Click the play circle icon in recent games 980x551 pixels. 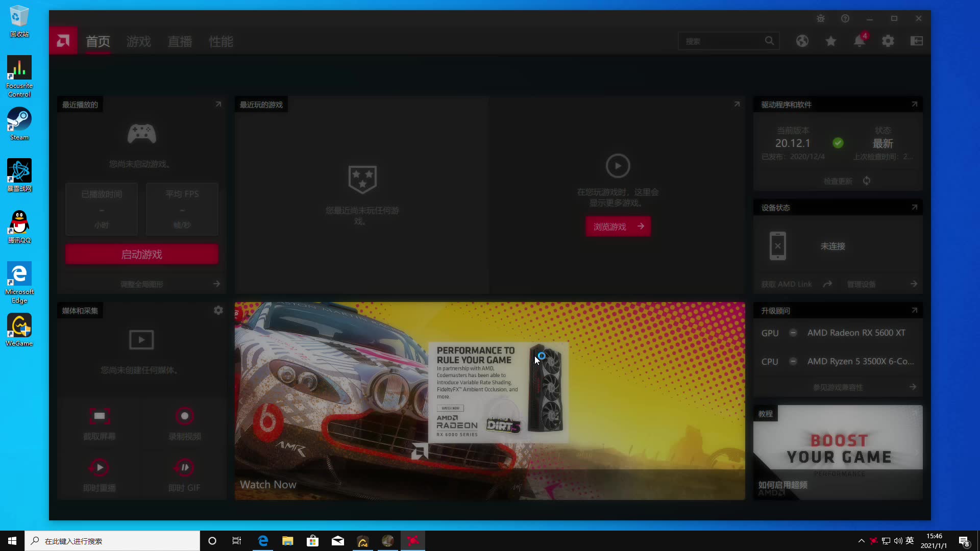[618, 166]
